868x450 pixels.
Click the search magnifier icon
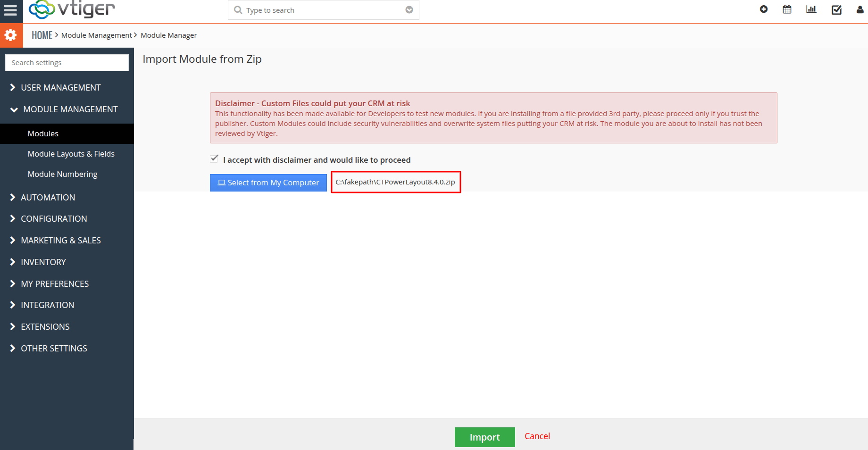238,10
